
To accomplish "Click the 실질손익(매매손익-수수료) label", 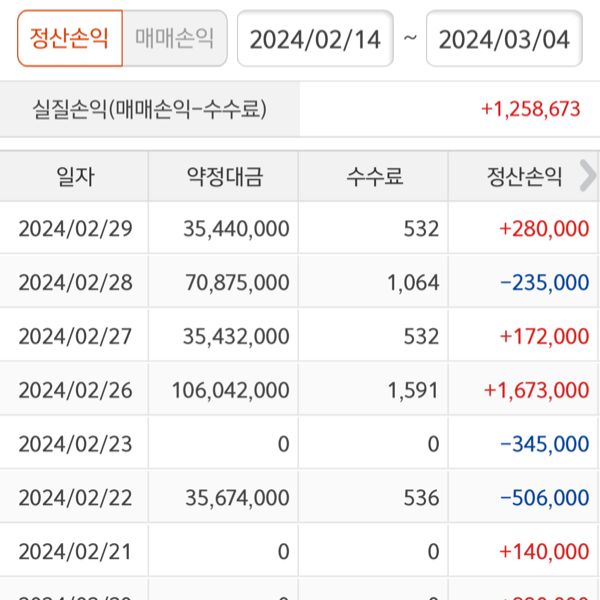I will tap(150, 109).
